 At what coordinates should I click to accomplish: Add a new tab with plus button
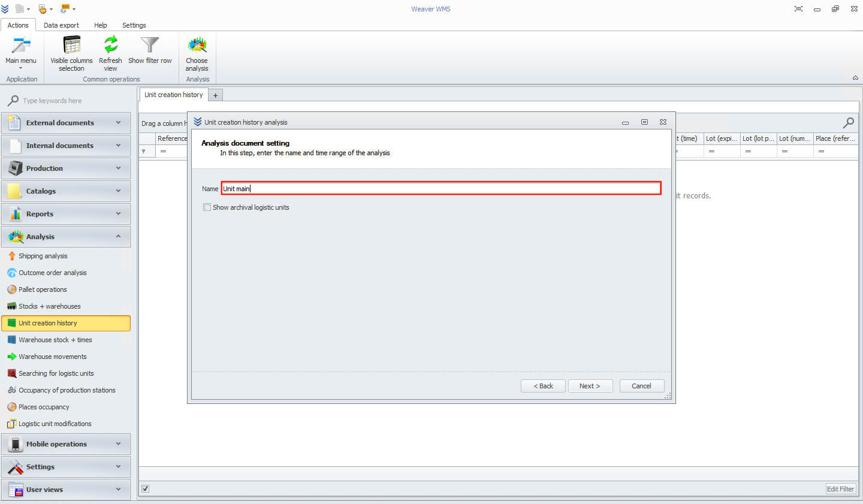216,95
